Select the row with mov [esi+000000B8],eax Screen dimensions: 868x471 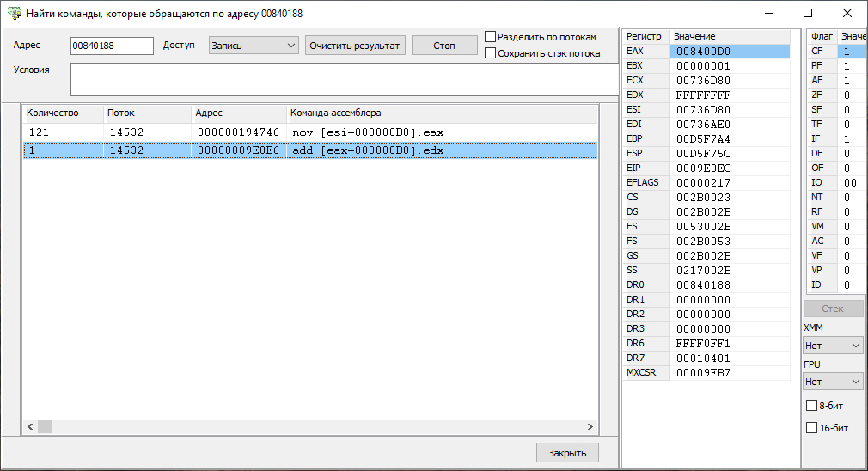click(310, 132)
